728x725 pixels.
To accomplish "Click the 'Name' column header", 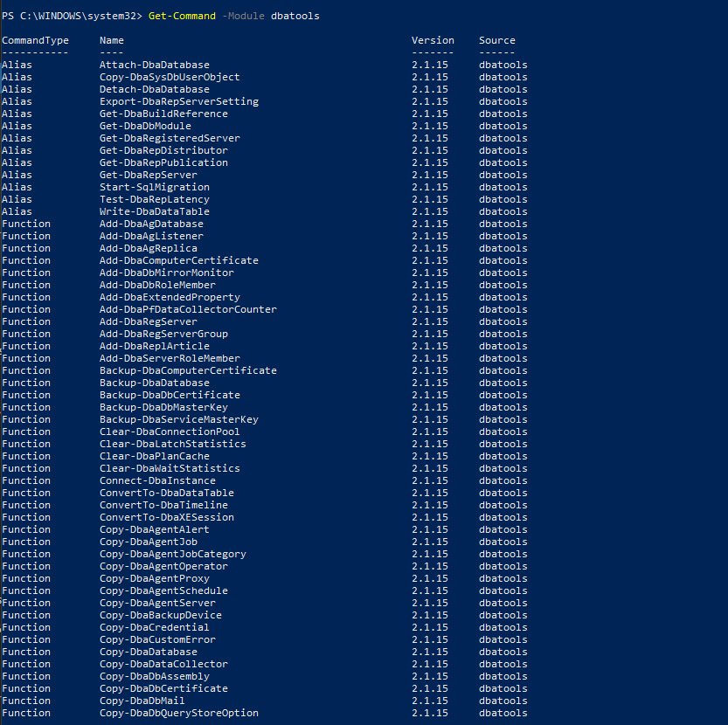I will (x=112, y=41).
